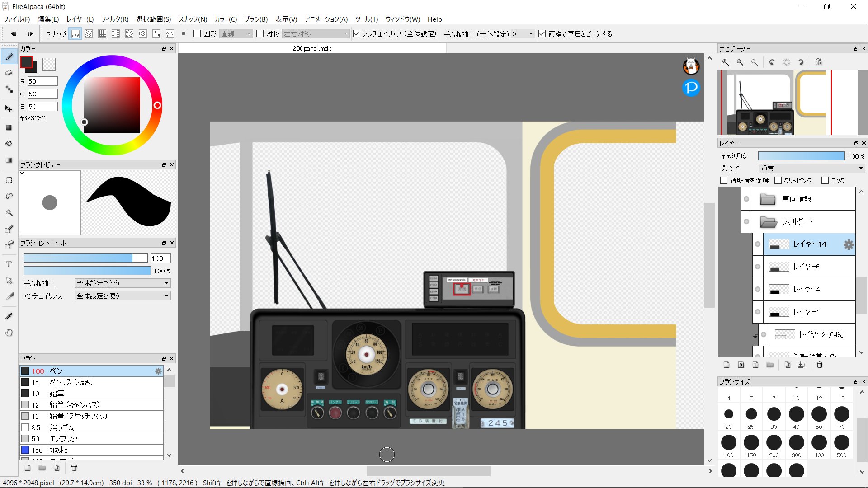Open the 左右対称 symmetry dropdown
The height and width of the screenshot is (488, 868).
(316, 34)
